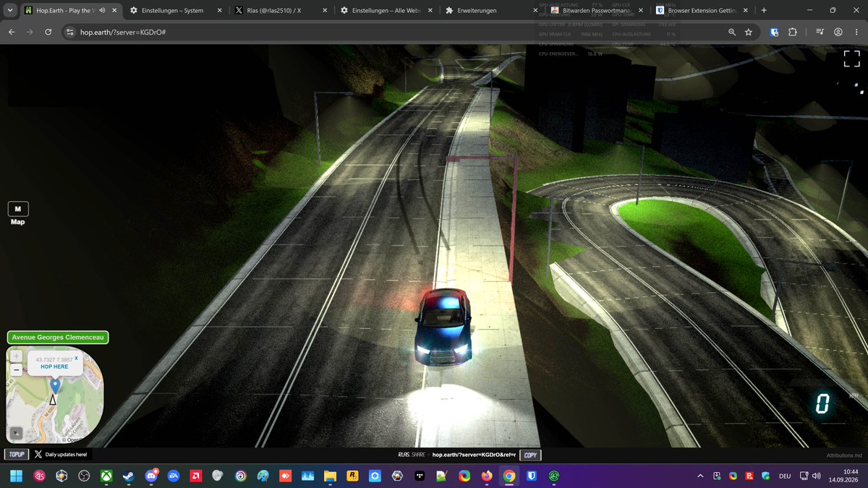Switch to the Bitwarden Passwortmanager tab
868x488 pixels.
(595, 11)
